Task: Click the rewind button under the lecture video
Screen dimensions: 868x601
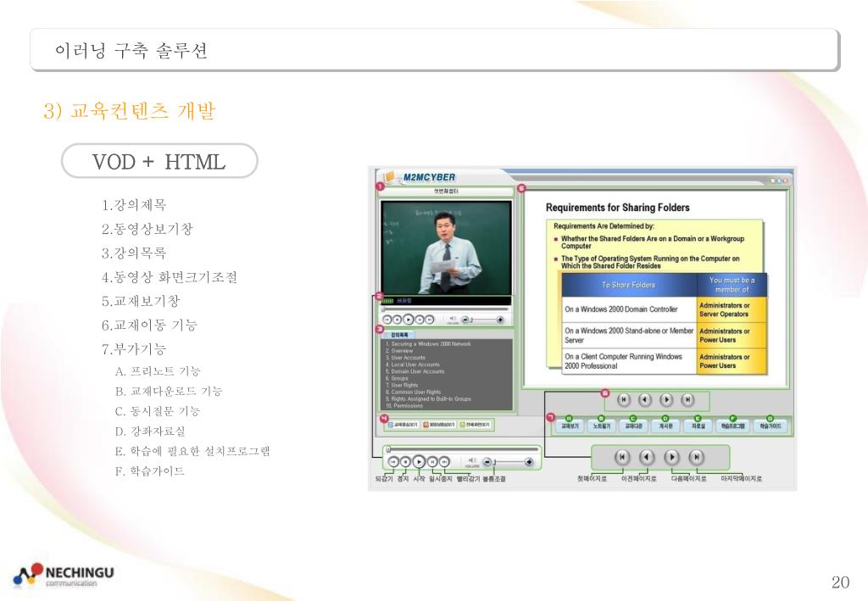Action: click(388, 320)
